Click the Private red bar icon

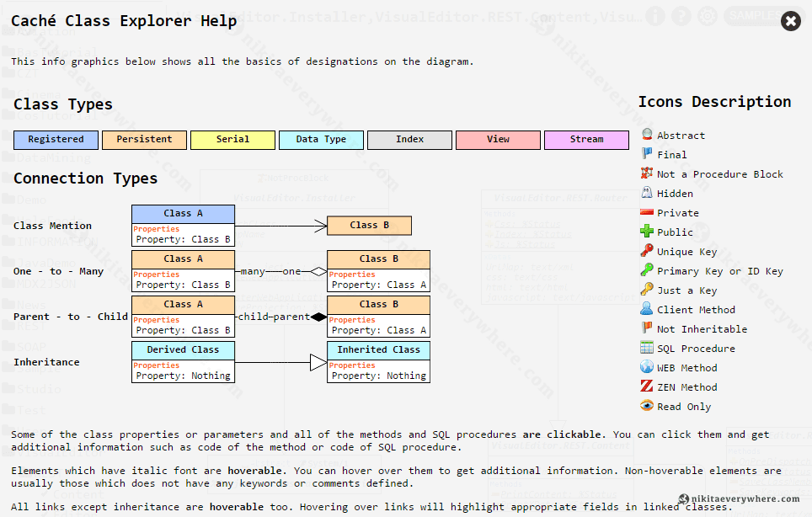tap(646, 212)
